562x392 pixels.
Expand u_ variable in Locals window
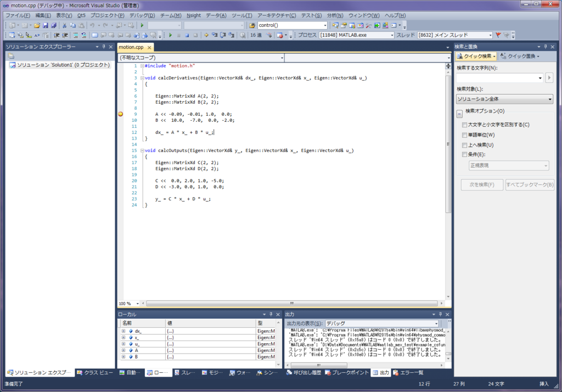pyautogui.click(x=123, y=344)
